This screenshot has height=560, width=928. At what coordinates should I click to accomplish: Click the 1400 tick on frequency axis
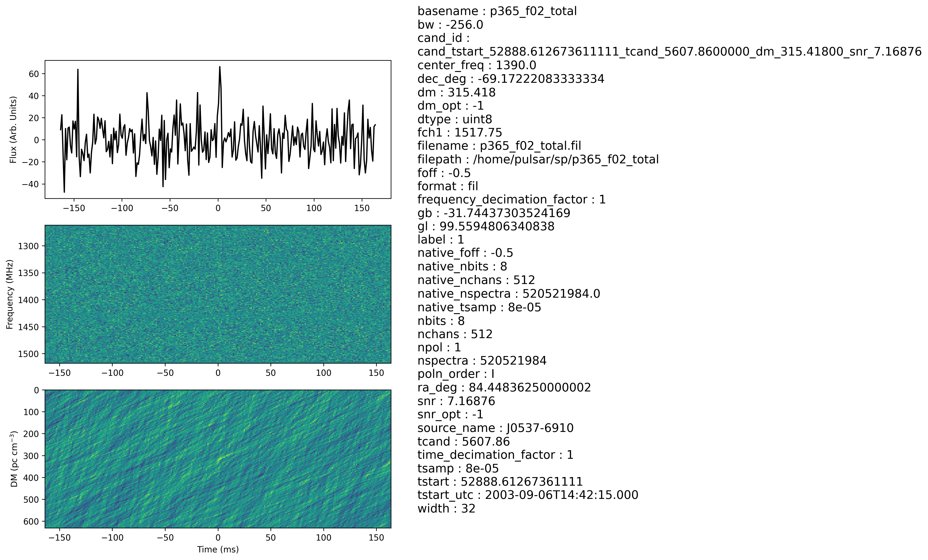click(28, 300)
